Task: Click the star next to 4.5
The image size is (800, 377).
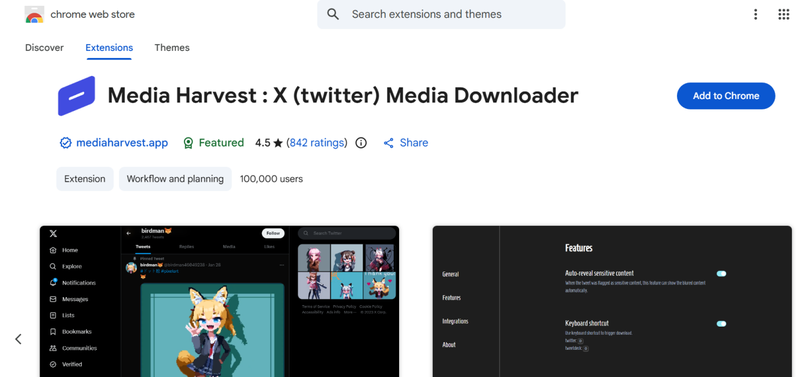Action: point(278,143)
